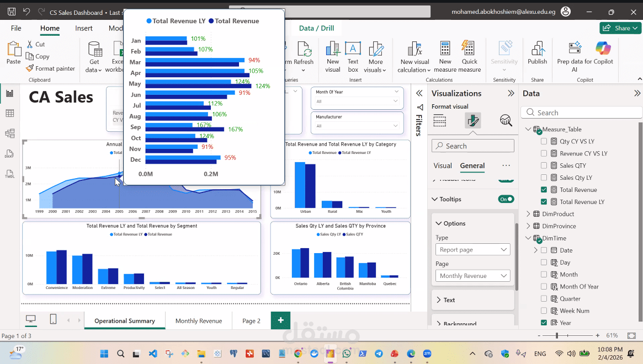Insert a New visual
This screenshot has height=364, width=643.
point(333,49)
